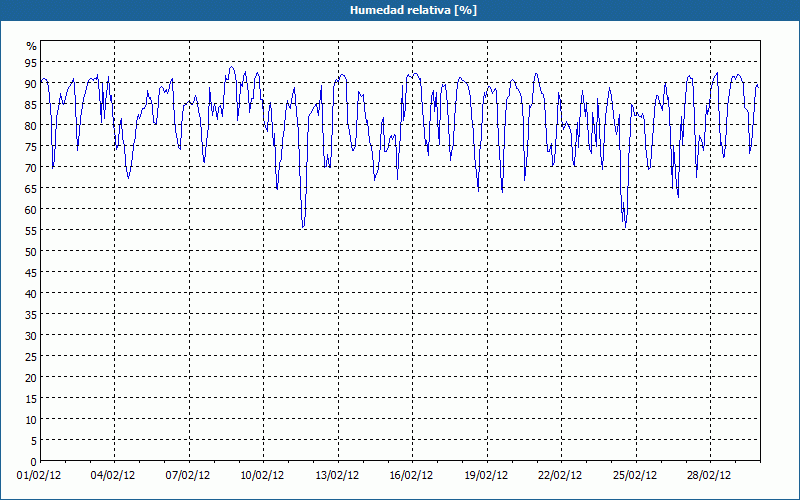The width and height of the screenshot is (800, 500).
Task: Click the 25/02/12 date label
Action: (635, 476)
